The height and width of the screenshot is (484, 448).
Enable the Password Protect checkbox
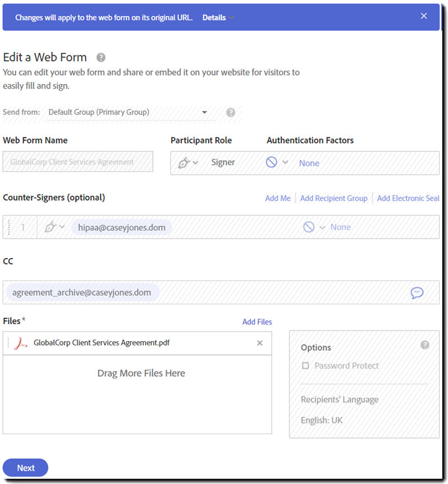point(305,366)
